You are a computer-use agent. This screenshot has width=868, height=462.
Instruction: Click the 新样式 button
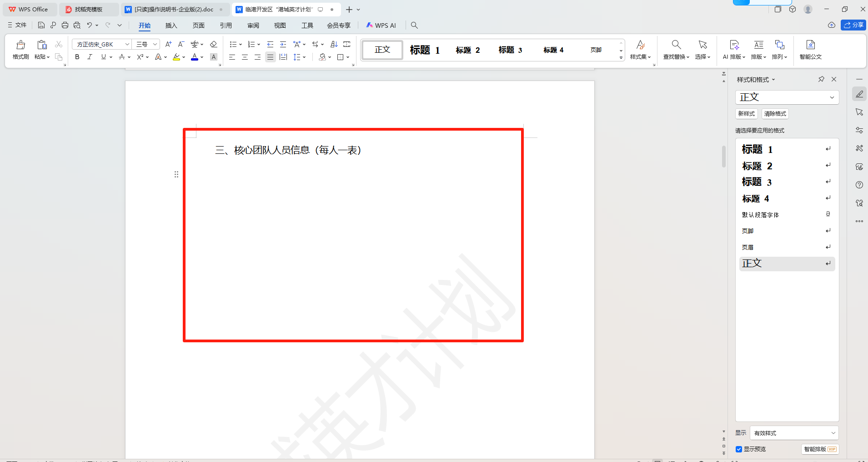tap(746, 114)
